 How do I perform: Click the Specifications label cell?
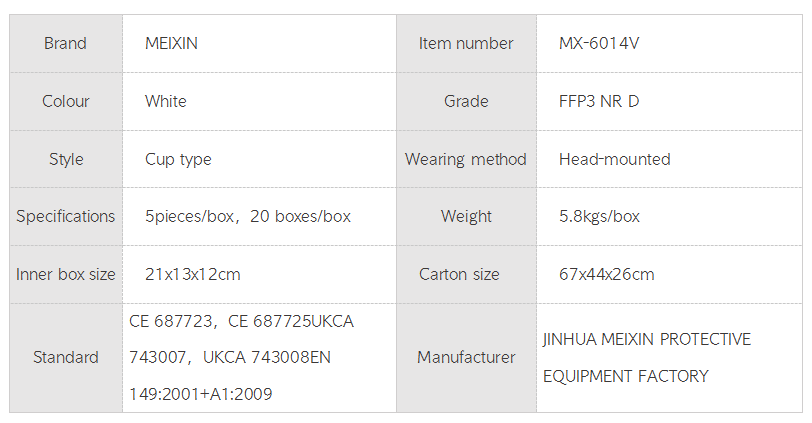pos(65,216)
